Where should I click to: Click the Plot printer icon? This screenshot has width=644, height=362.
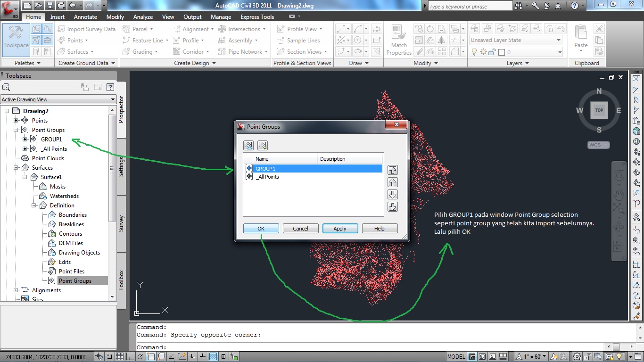(x=61, y=6)
